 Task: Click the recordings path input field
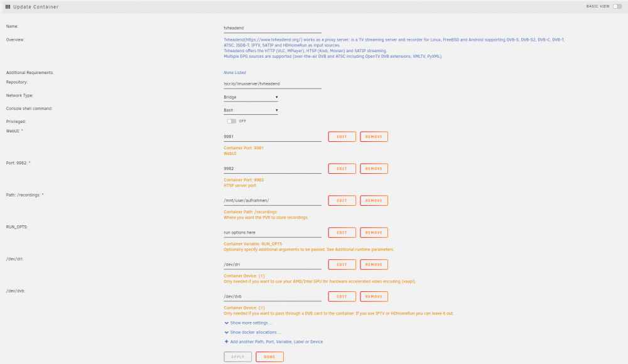pos(273,201)
